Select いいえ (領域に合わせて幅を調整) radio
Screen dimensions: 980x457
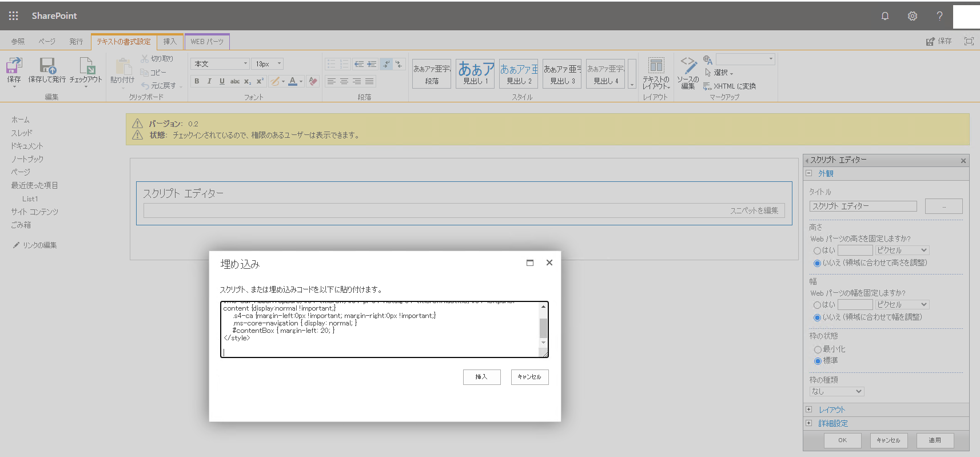pos(817,317)
